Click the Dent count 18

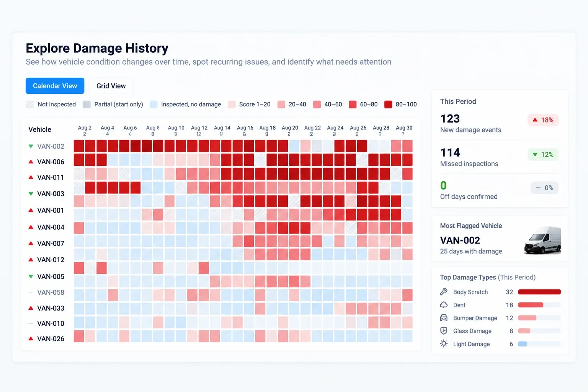[x=509, y=305]
